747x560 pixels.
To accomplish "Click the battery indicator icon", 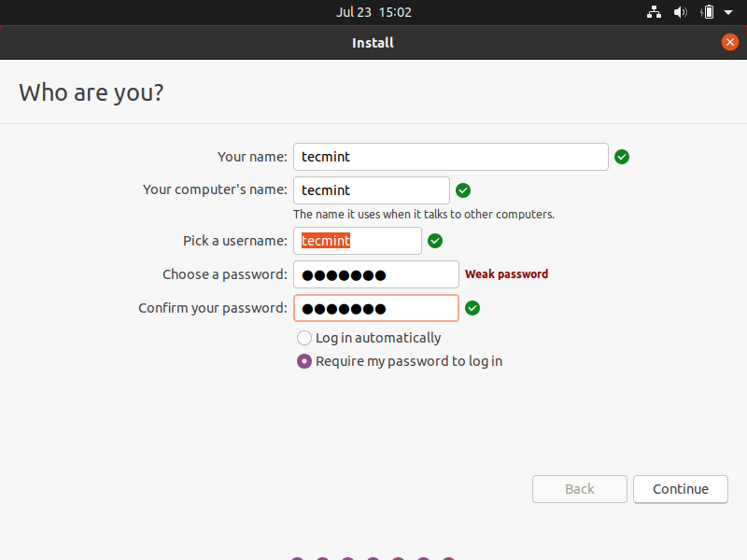I will coord(708,12).
